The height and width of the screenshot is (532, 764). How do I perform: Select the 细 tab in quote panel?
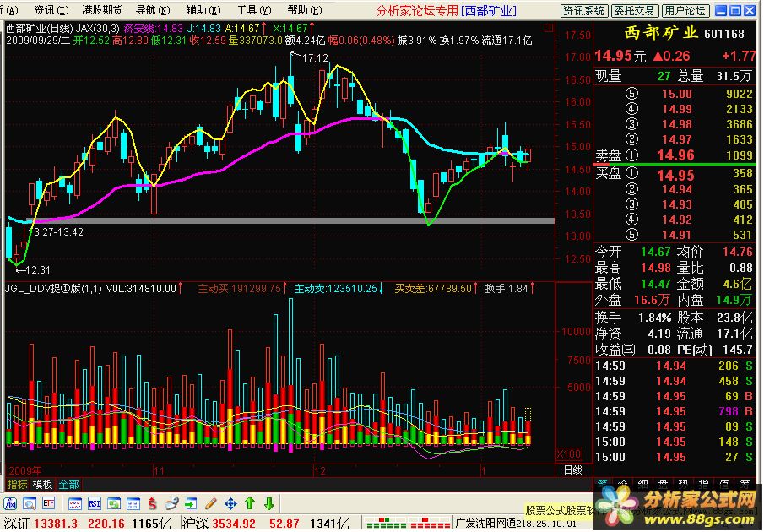click(x=642, y=483)
